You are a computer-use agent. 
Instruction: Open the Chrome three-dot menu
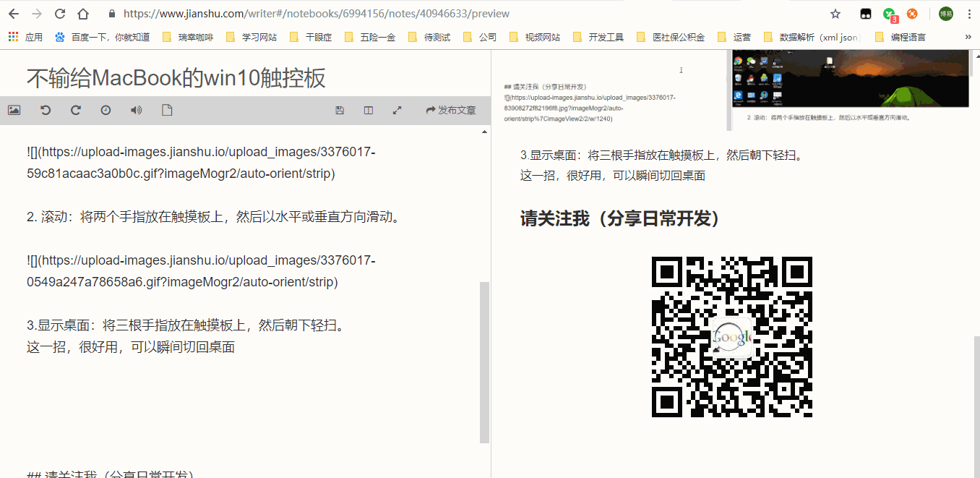969,14
